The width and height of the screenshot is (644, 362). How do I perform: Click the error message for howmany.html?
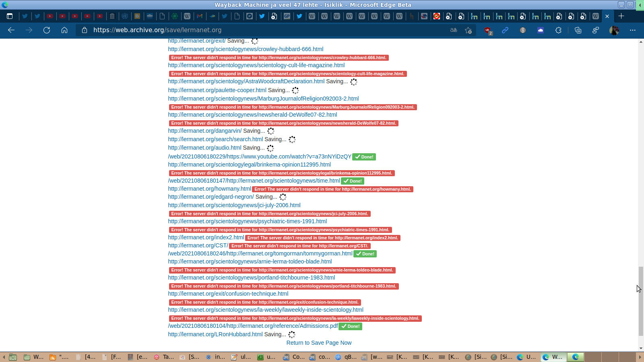point(333,189)
